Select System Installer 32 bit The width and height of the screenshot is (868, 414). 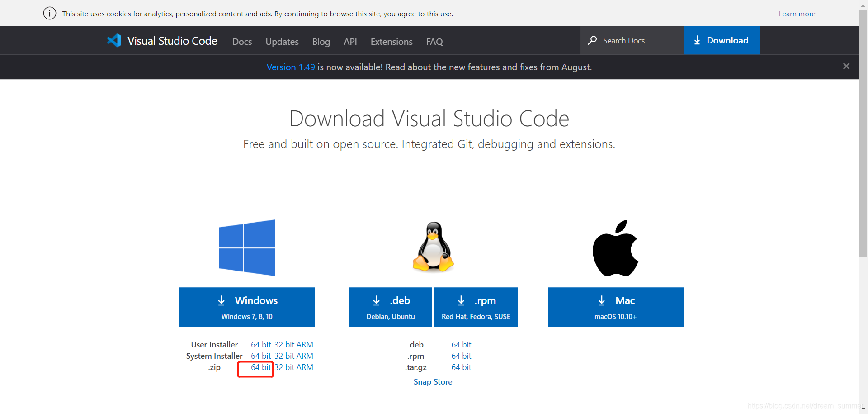coord(284,356)
